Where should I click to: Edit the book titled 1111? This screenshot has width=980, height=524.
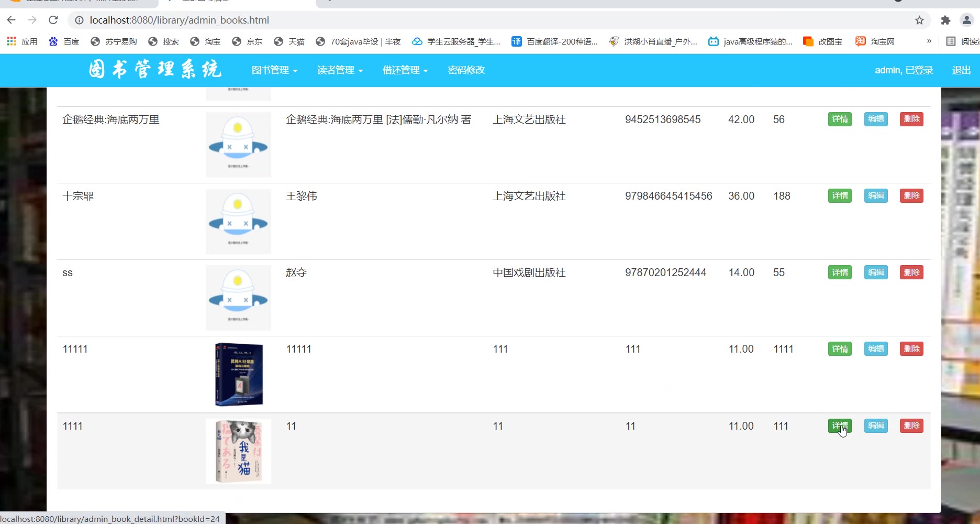click(x=876, y=425)
